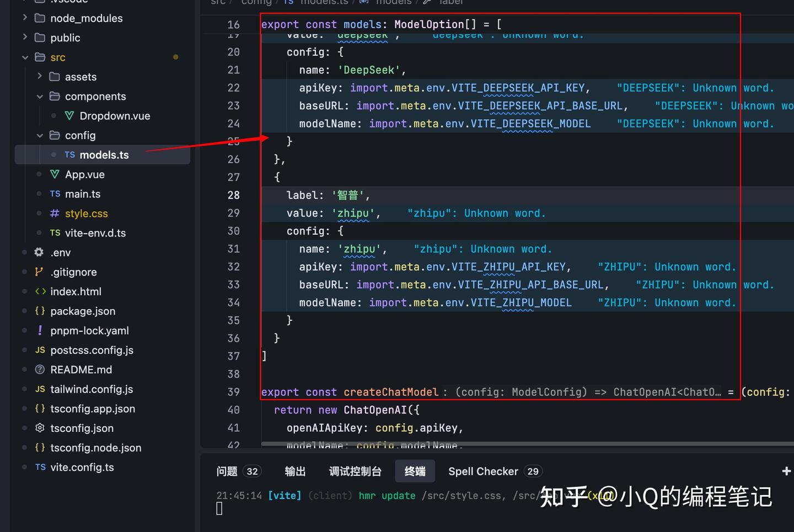This screenshot has height=532, width=794.
Task: Click the Vue icon beside App.vue
Action: click(55, 174)
